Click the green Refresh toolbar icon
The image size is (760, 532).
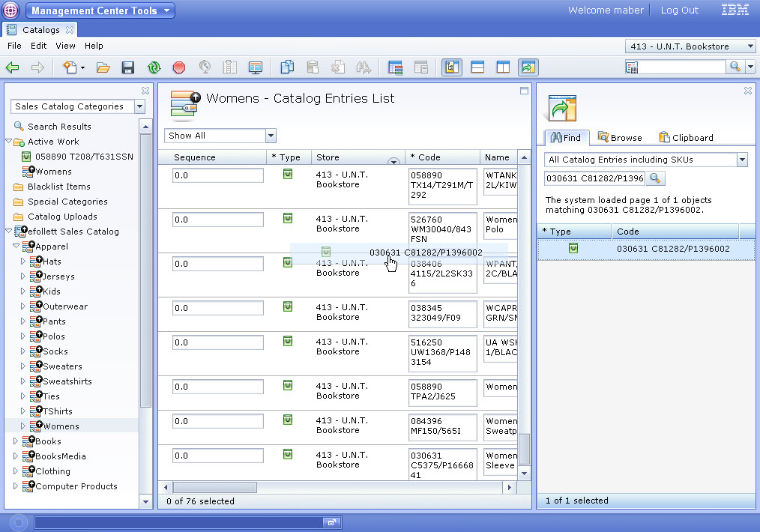[154, 67]
